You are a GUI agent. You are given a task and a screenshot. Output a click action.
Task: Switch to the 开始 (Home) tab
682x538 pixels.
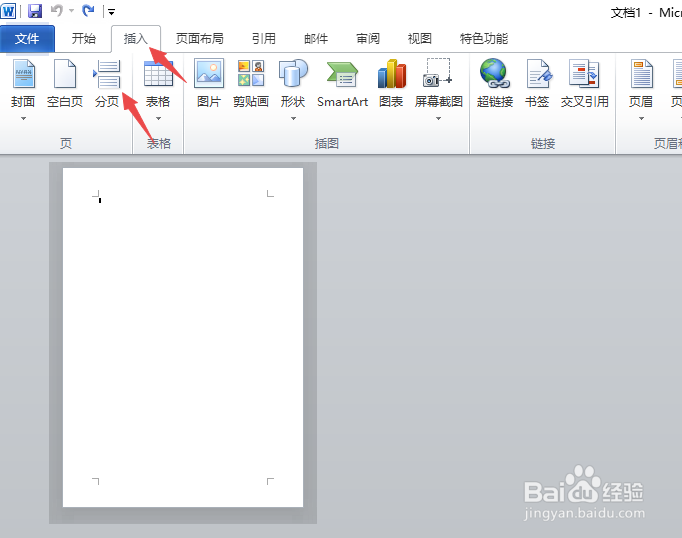[84, 39]
